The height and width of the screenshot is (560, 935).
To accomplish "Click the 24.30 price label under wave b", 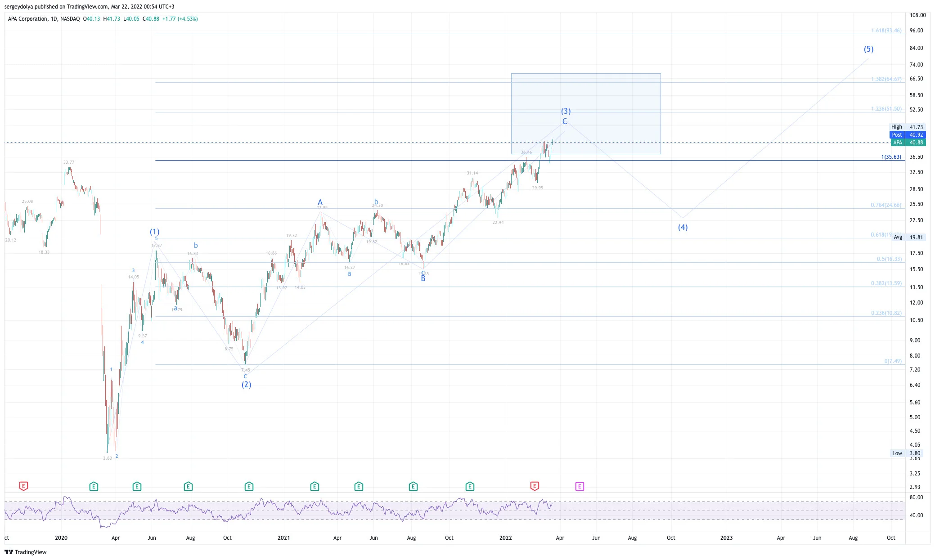I will (x=378, y=206).
